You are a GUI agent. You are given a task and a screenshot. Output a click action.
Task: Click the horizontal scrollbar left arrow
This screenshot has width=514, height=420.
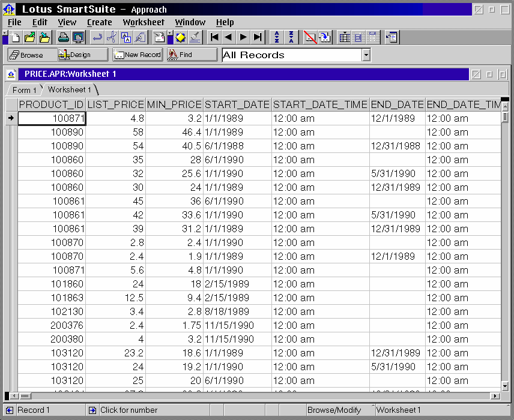point(14,396)
